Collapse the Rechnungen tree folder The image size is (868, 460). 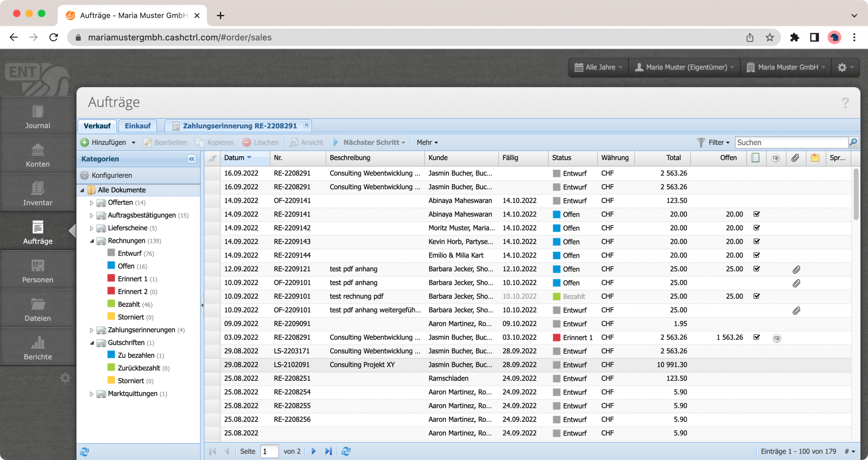[x=92, y=241]
